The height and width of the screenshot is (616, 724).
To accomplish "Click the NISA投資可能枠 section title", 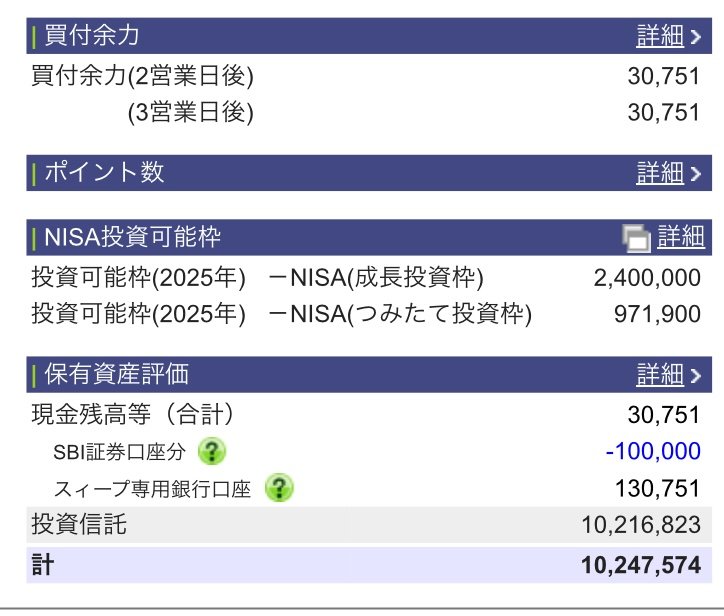I will 133,238.
